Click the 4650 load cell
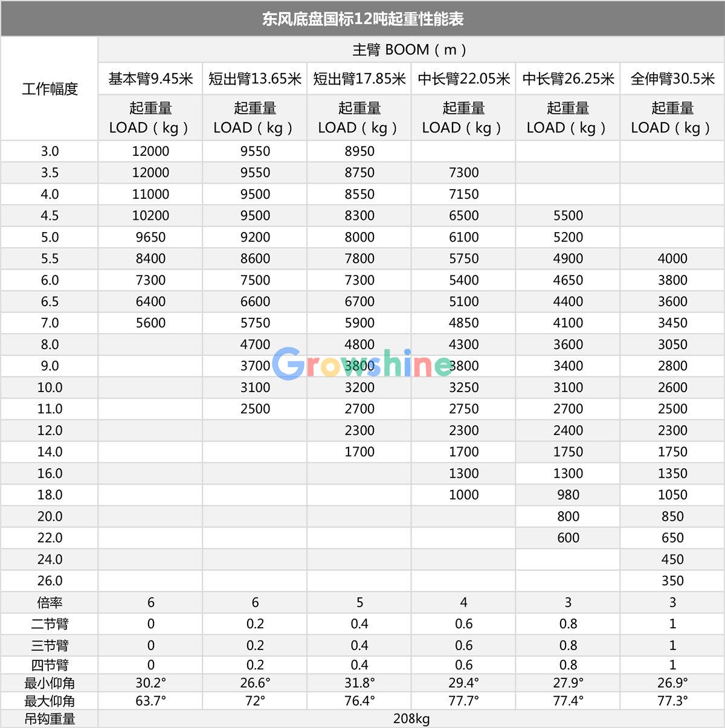Viewport: 725px width, 728px height. coord(569,280)
